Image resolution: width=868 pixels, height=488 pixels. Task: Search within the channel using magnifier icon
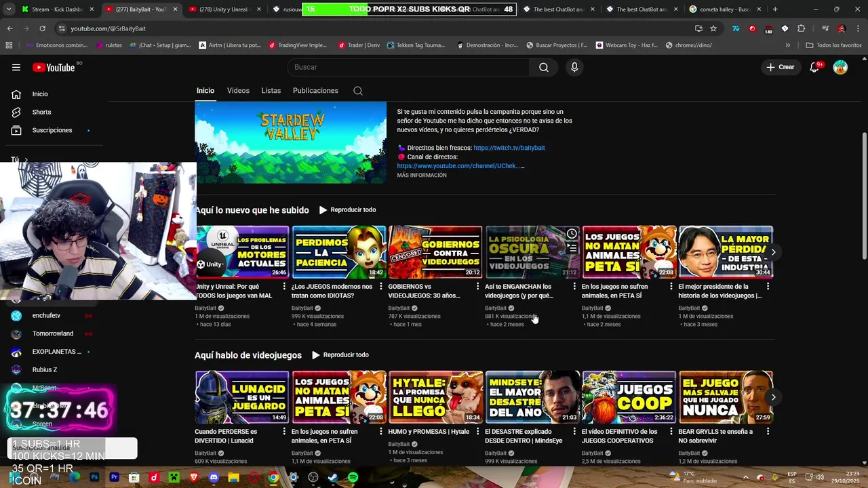pyautogui.click(x=358, y=91)
